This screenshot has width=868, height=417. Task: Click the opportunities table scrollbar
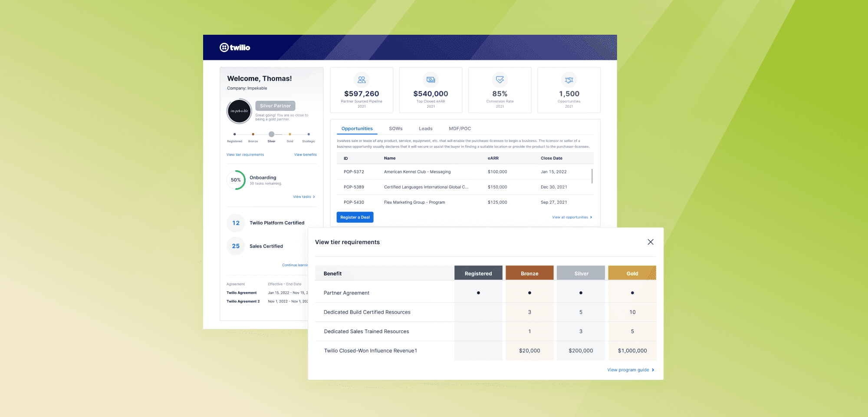[x=592, y=175]
